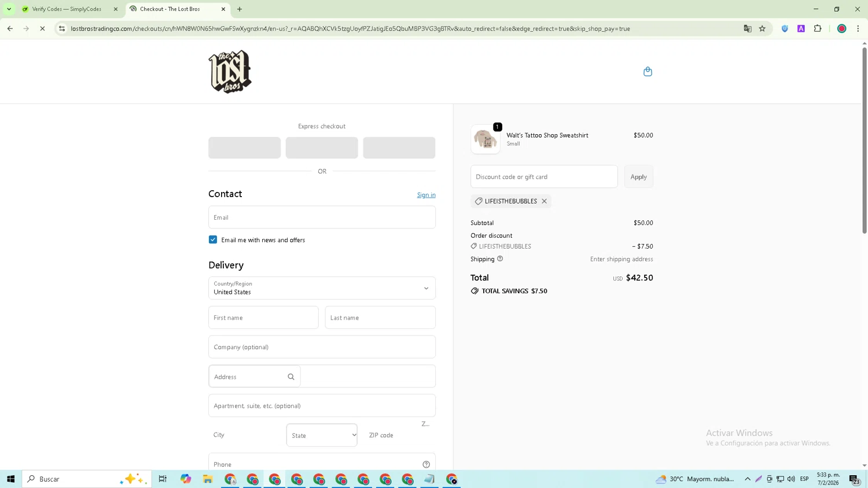Focus the City field

(x=244, y=435)
